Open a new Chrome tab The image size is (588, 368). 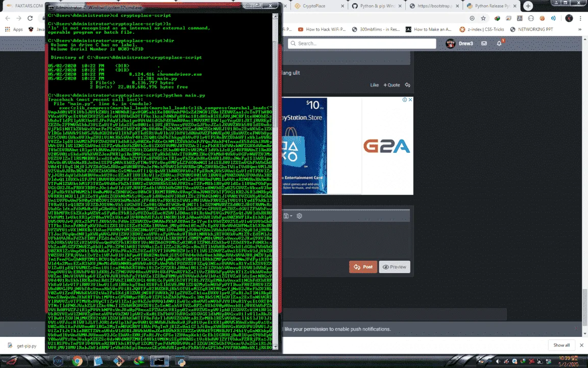(528, 6)
